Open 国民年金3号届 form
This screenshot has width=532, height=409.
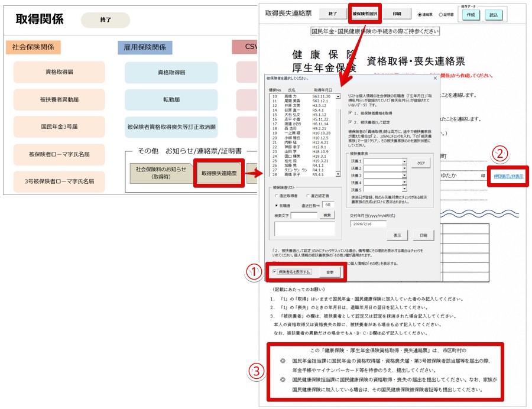pyautogui.click(x=59, y=126)
